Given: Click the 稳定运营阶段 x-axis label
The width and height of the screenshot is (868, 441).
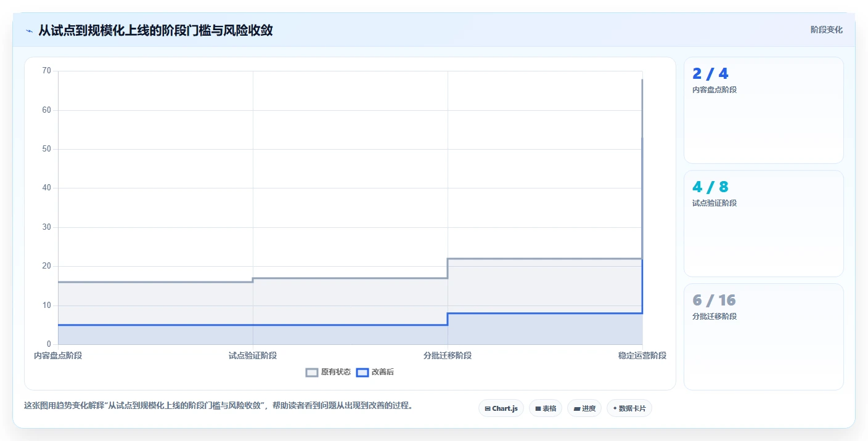Looking at the screenshot, I should click(x=642, y=355).
